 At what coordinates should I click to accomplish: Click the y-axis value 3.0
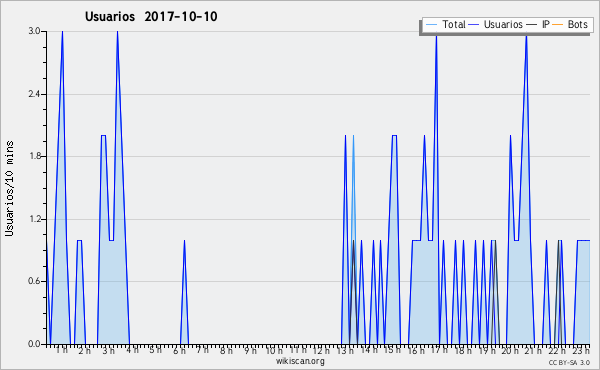click(35, 31)
